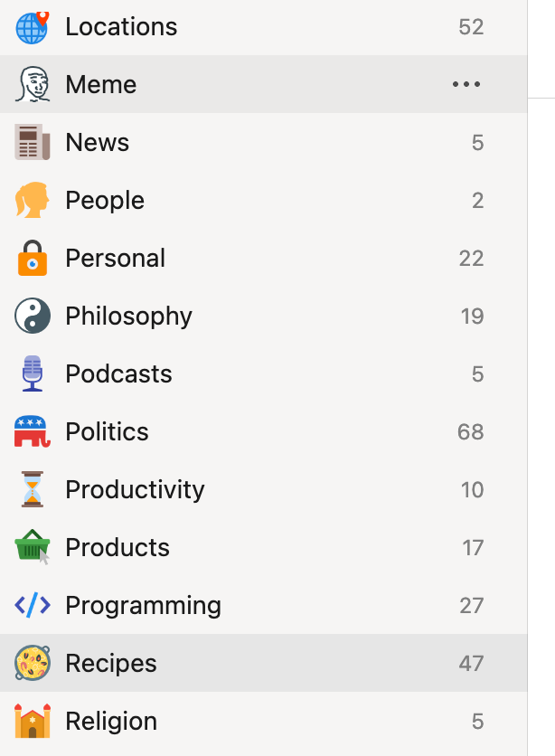This screenshot has width=555, height=756.
Task: Open the three-dot menu on Meme row
Action: coord(466,84)
